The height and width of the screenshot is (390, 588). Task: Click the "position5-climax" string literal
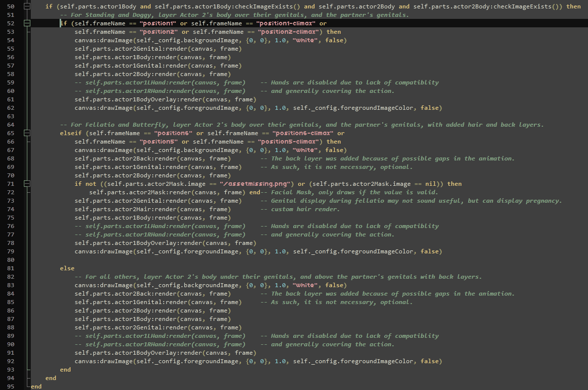pos(289,142)
